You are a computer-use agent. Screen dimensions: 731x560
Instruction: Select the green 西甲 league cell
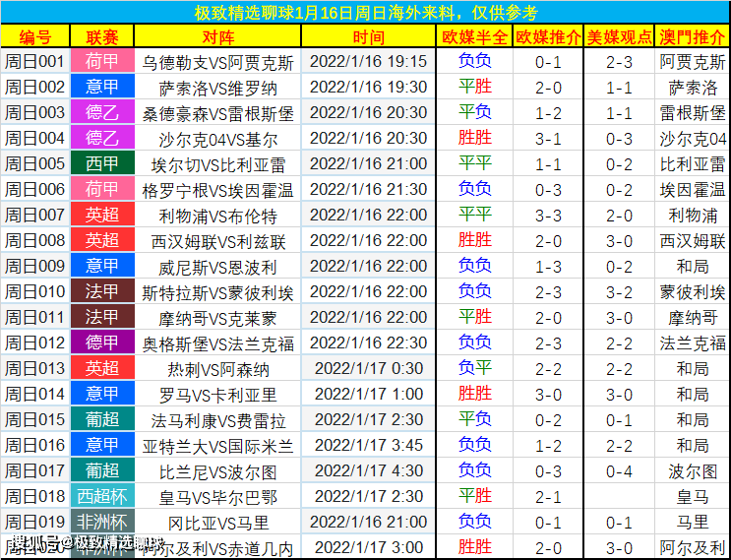(x=102, y=163)
